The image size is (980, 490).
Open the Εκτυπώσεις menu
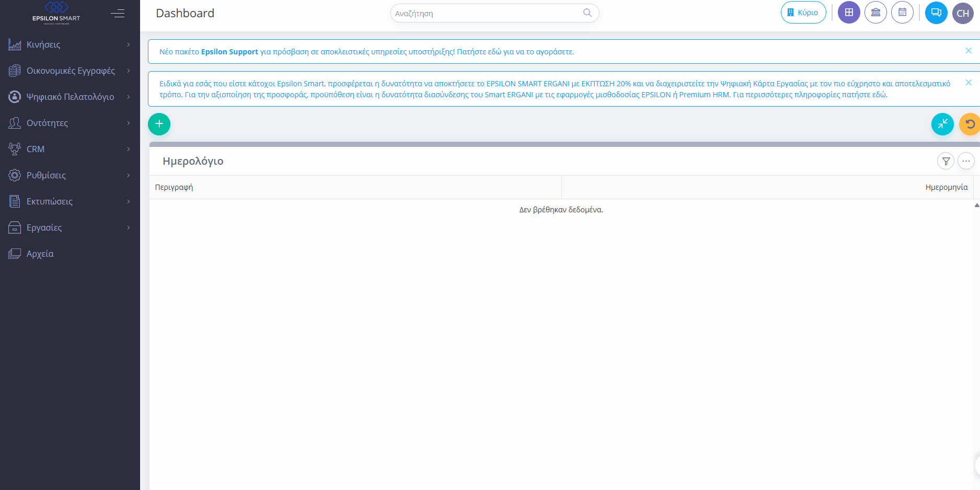pos(70,201)
